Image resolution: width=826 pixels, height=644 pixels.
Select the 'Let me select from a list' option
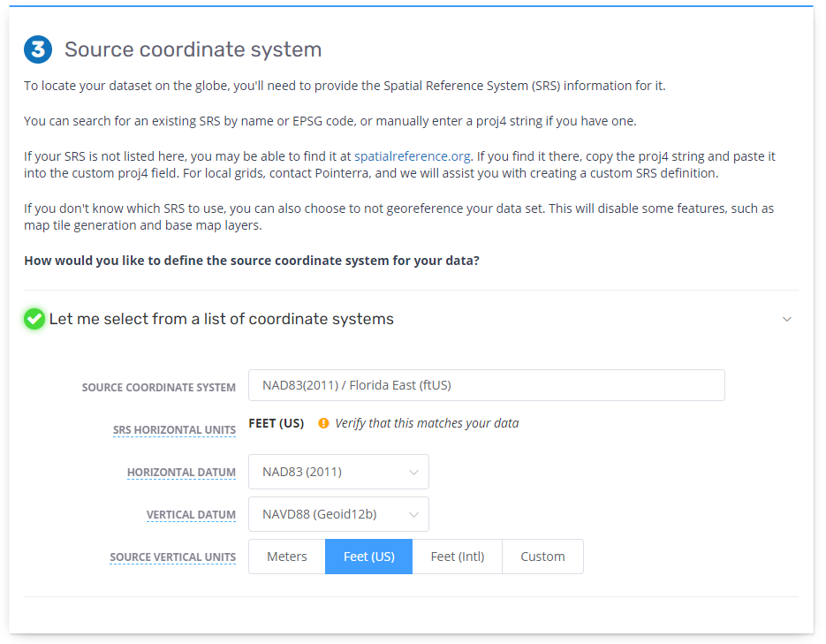221,319
